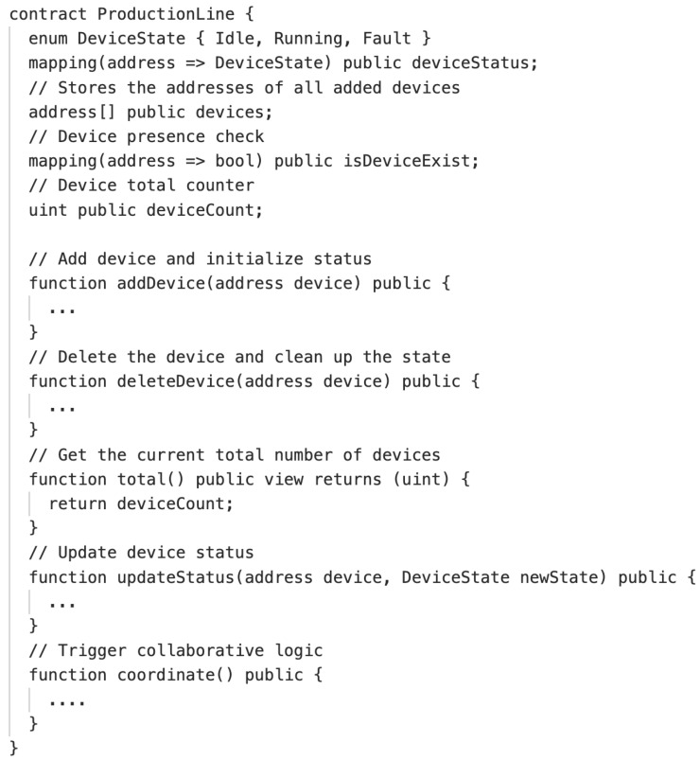Click the Trigger collaborative logic comment

coord(175,650)
